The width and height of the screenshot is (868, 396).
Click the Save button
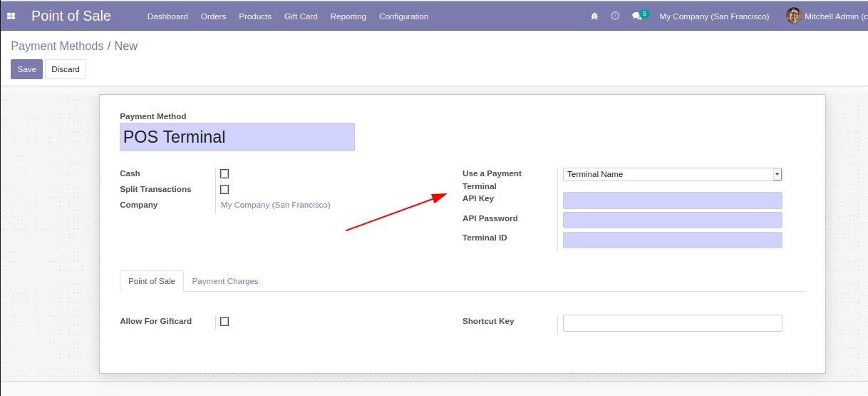click(x=26, y=69)
